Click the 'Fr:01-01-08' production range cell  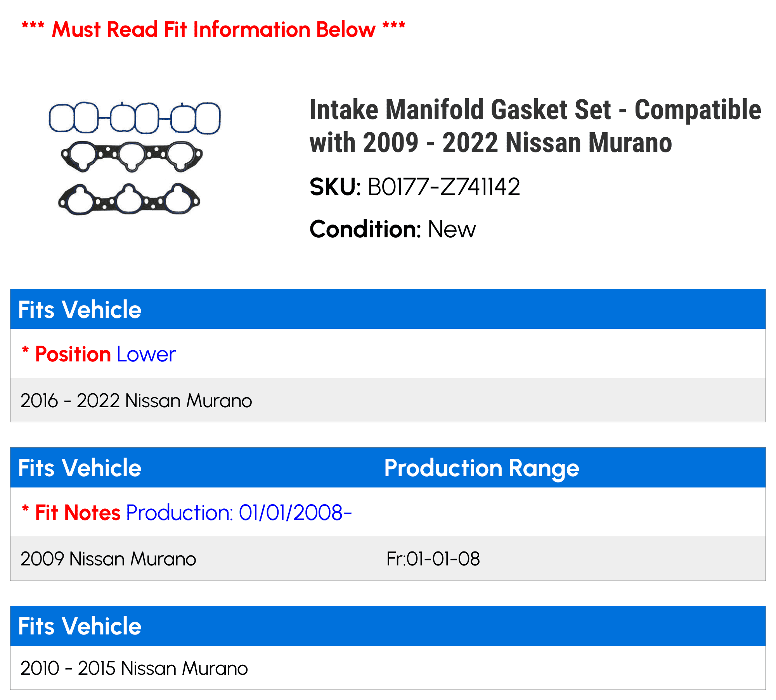click(433, 559)
